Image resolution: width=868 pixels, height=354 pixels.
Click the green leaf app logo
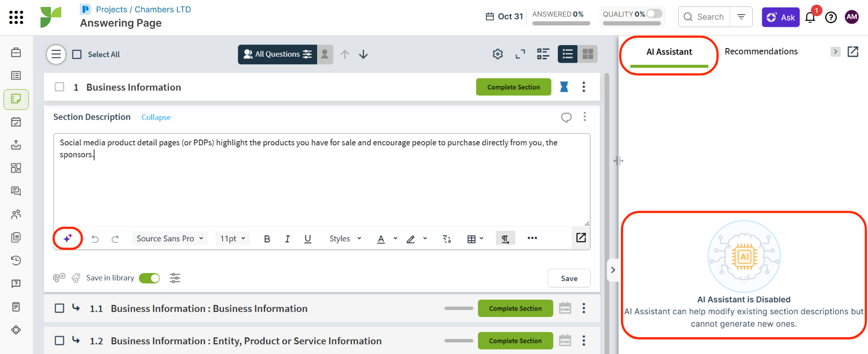(51, 17)
